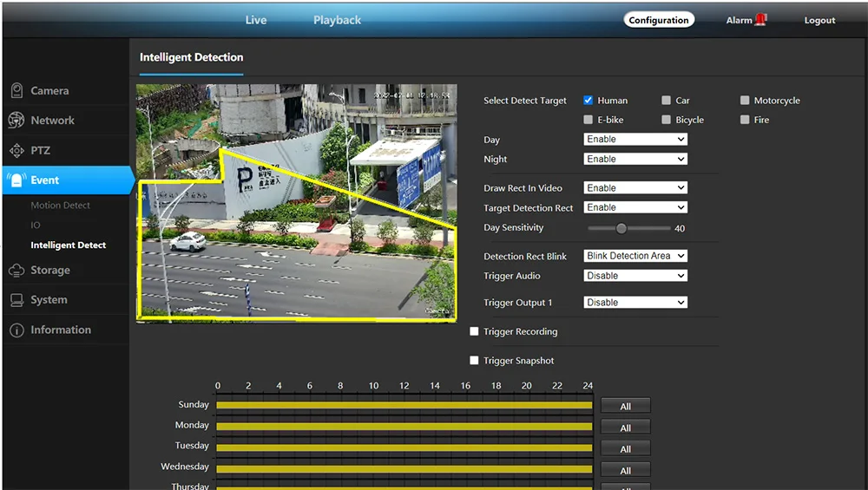868x490 pixels.
Task: Adjust the Day Sensitivity slider handle
Action: point(621,228)
